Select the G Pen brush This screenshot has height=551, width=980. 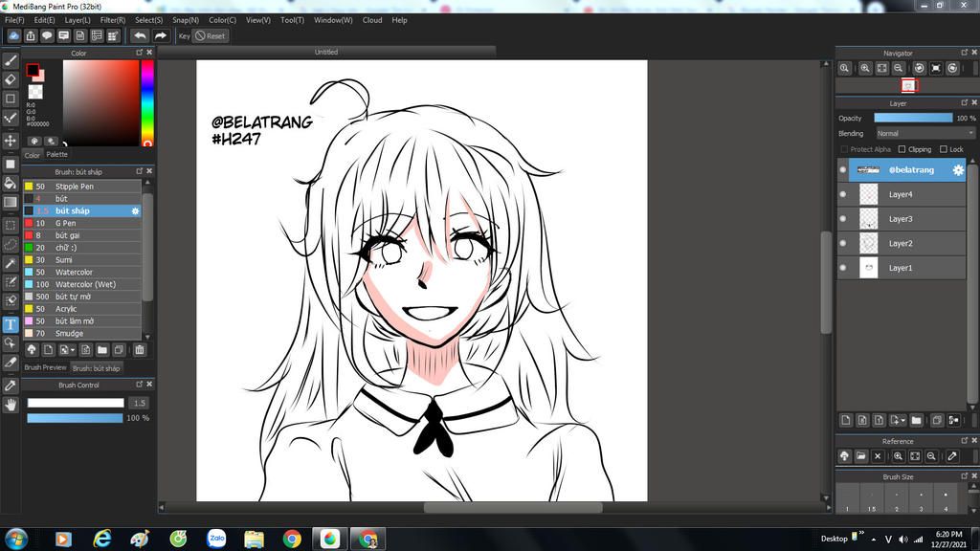click(x=82, y=223)
